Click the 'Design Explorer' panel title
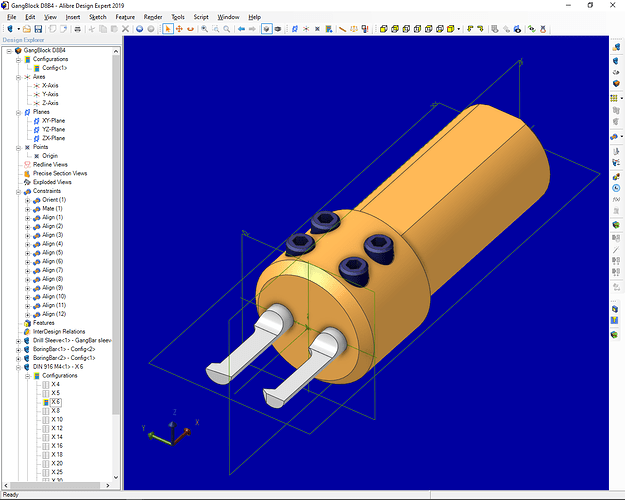Viewport: 625px width, 500px height. [x=24, y=40]
